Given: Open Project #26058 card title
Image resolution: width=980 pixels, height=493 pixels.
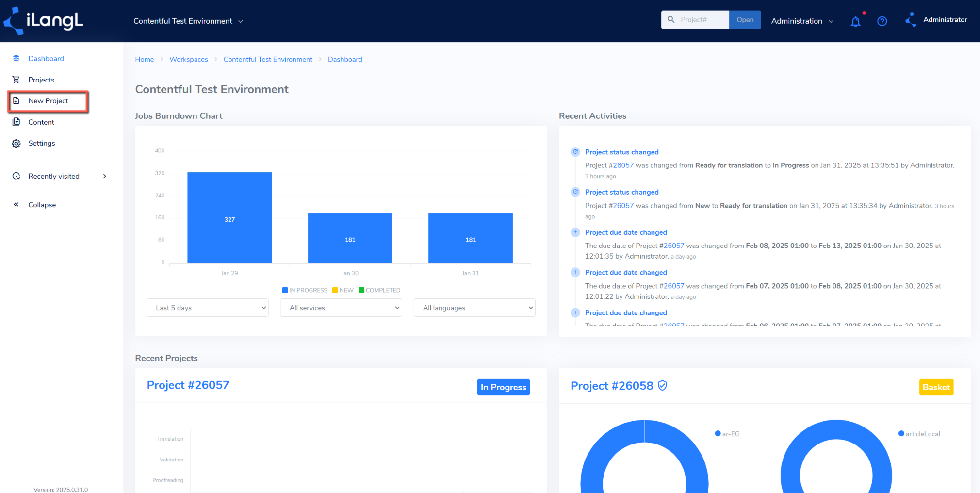Looking at the screenshot, I should pos(612,386).
